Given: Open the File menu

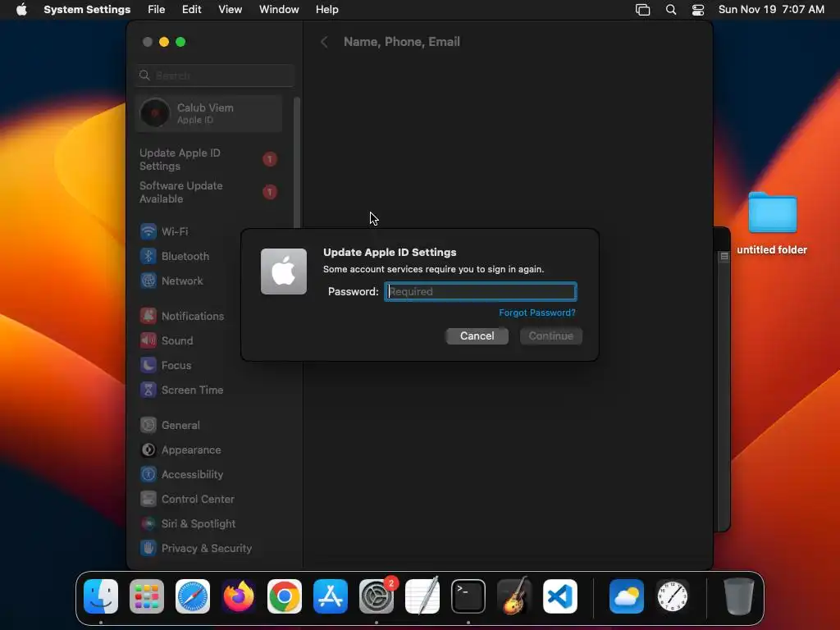Looking at the screenshot, I should [x=157, y=10].
